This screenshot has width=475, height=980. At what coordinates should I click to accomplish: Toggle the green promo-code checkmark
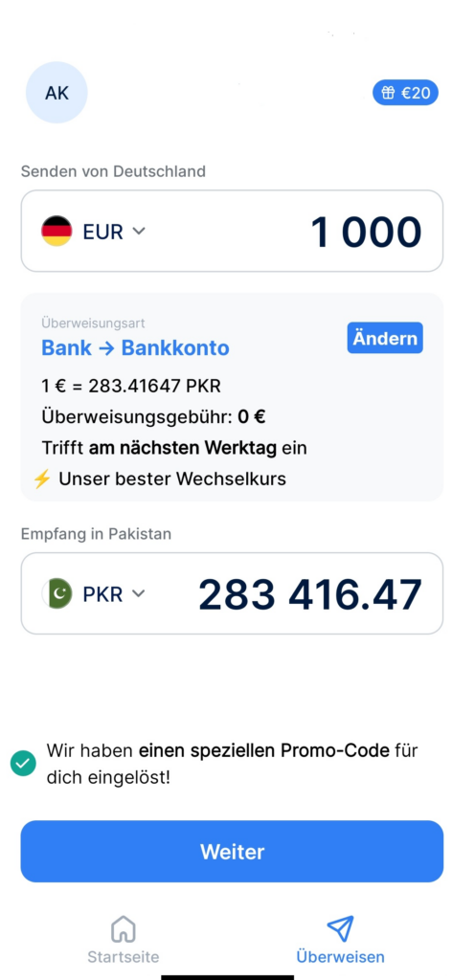click(x=23, y=763)
